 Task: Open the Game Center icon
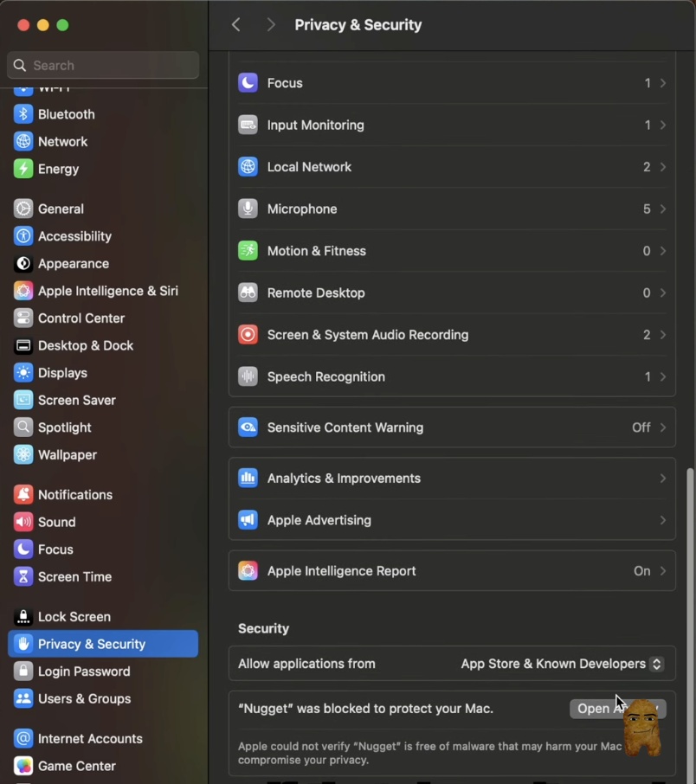(x=23, y=766)
